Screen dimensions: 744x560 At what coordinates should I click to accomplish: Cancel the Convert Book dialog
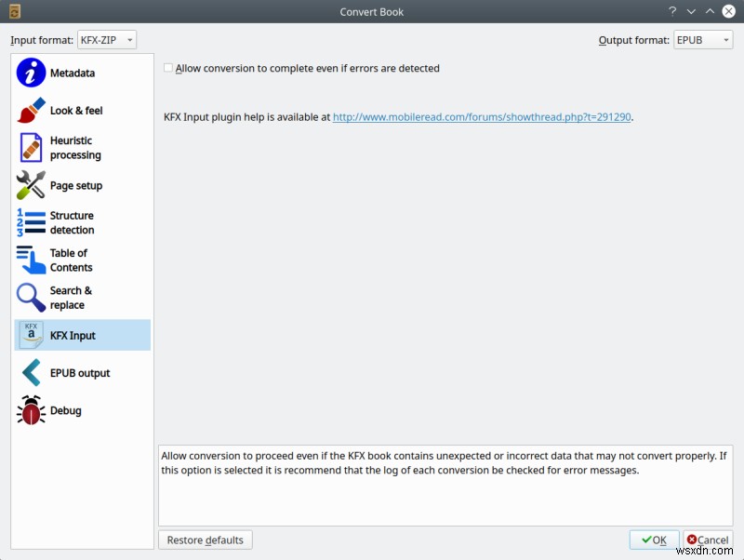coord(709,540)
